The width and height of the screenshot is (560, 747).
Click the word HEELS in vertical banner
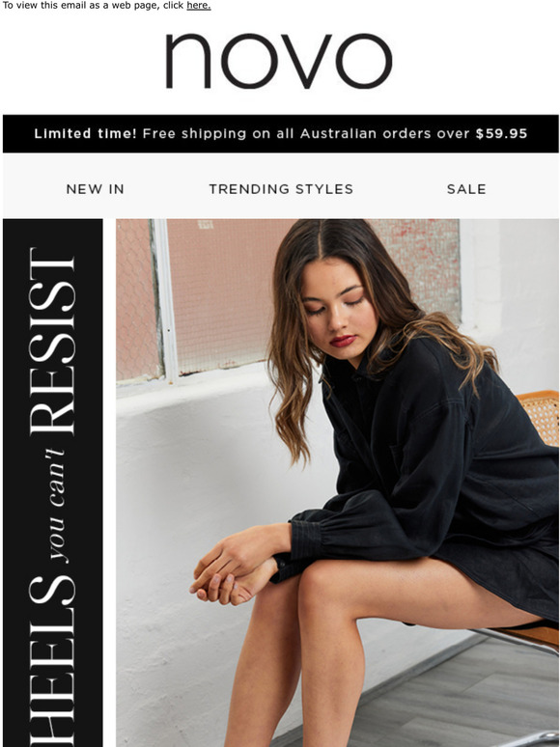pyautogui.click(x=52, y=661)
